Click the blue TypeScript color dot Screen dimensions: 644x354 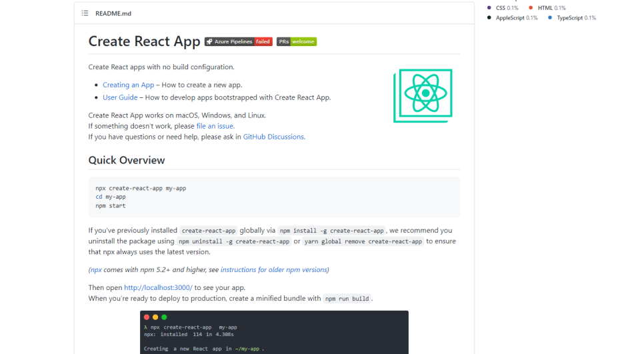click(550, 17)
